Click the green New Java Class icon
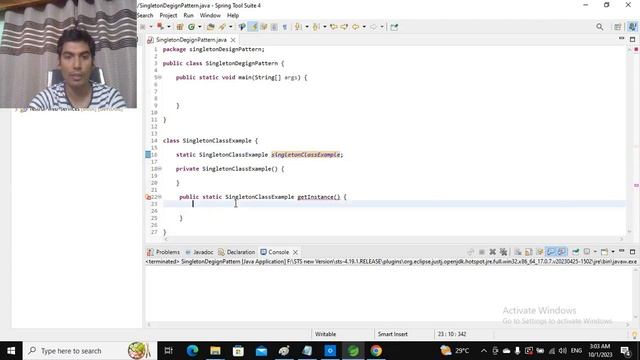 (x=191, y=27)
